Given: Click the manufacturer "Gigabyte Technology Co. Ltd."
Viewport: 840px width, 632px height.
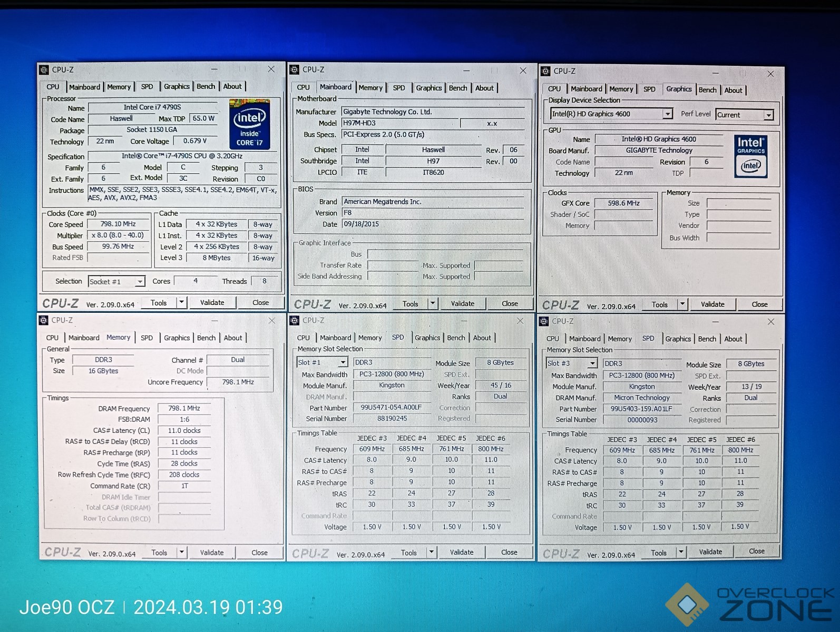Looking at the screenshot, I should tap(387, 112).
